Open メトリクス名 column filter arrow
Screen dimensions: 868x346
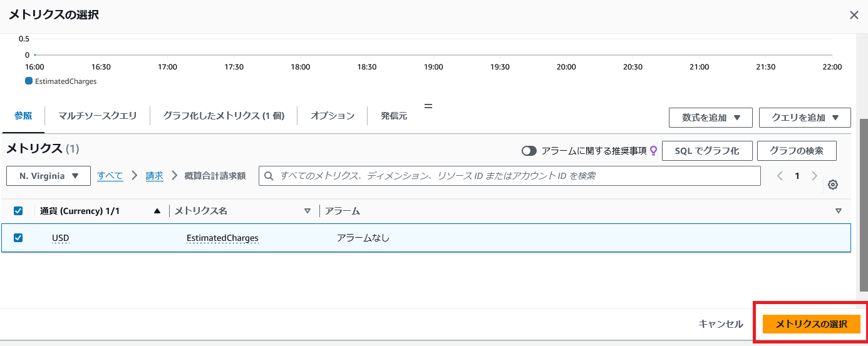coord(307,211)
